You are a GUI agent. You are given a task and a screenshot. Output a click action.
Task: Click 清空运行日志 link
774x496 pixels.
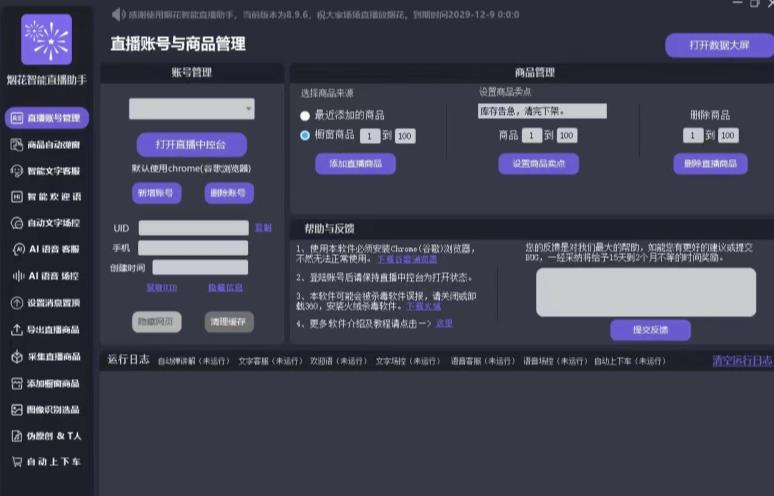pyautogui.click(x=741, y=361)
